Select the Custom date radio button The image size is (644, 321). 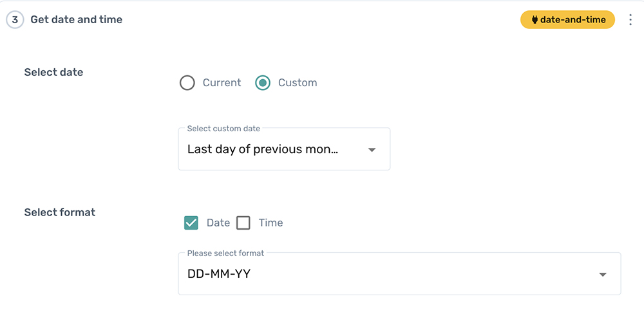click(x=263, y=83)
